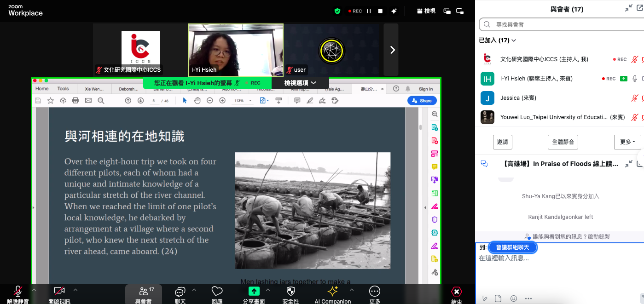The width and height of the screenshot is (644, 304).
Task: Unmute microphone with 解除靜音 button
Action: click(x=18, y=292)
